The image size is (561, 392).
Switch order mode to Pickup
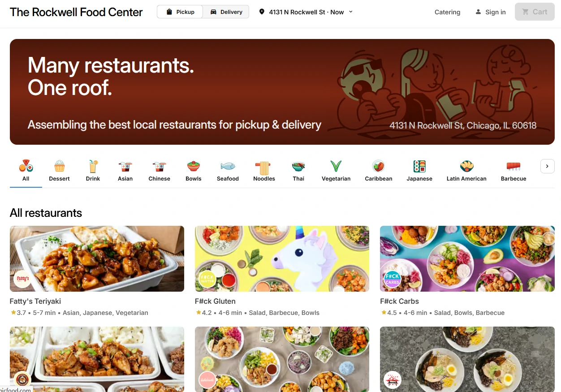[180, 12]
